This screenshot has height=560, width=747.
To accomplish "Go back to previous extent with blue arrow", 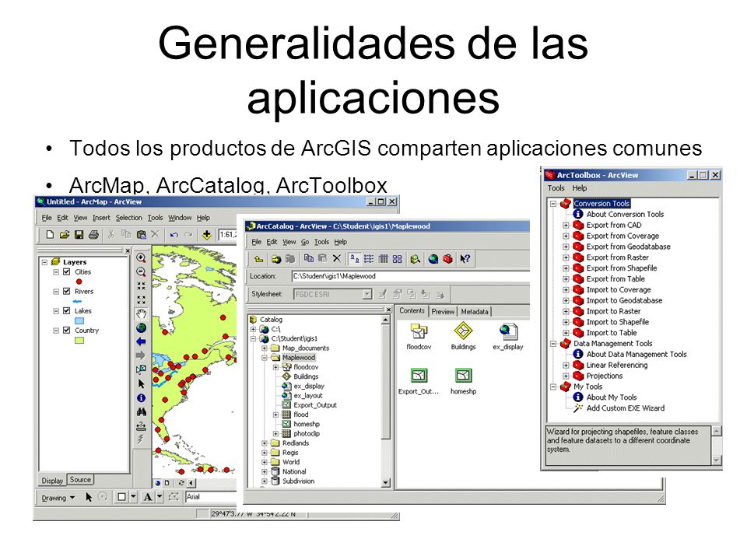I will pos(141,341).
